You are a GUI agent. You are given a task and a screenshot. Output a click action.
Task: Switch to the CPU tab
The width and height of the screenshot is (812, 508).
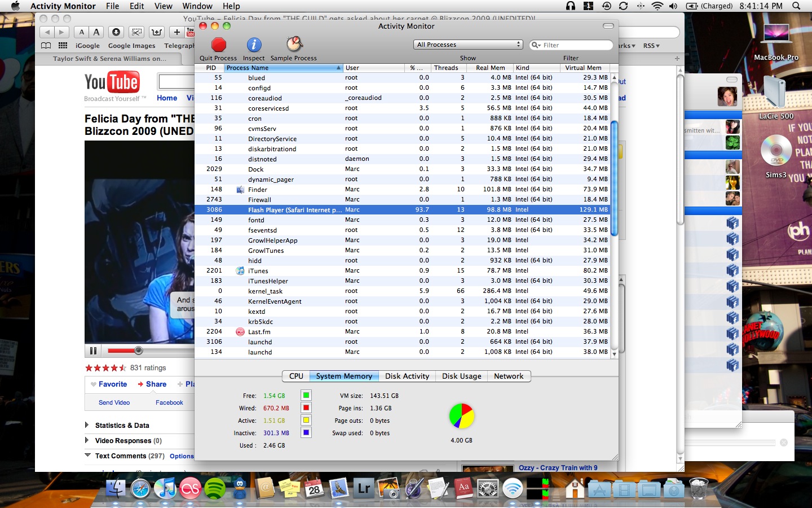click(295, 376)
